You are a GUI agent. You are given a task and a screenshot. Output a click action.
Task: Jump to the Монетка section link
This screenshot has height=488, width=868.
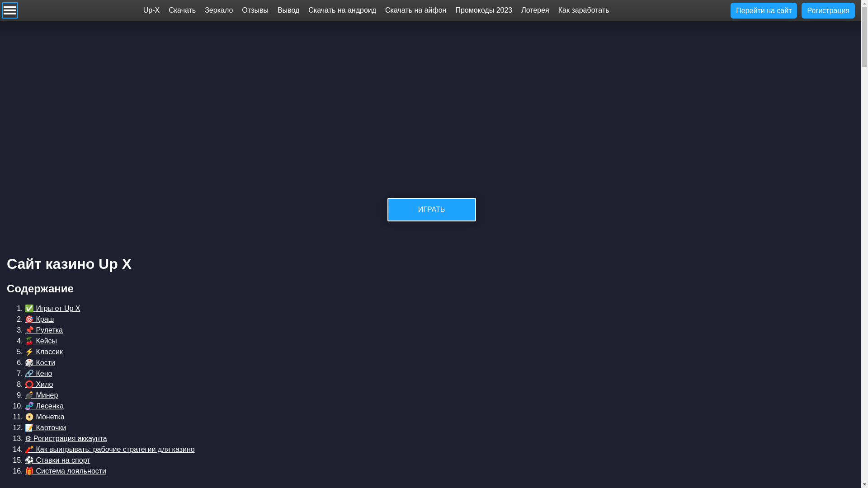[45, 417]
